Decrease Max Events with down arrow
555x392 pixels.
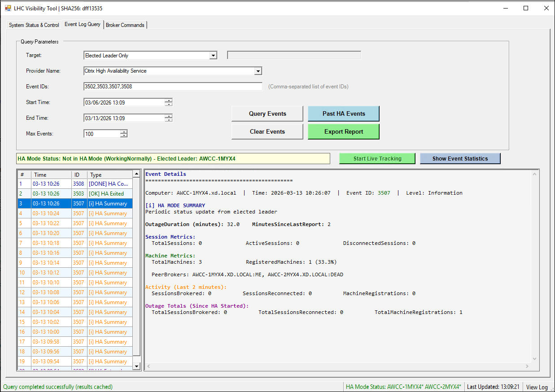coord(124,135)
